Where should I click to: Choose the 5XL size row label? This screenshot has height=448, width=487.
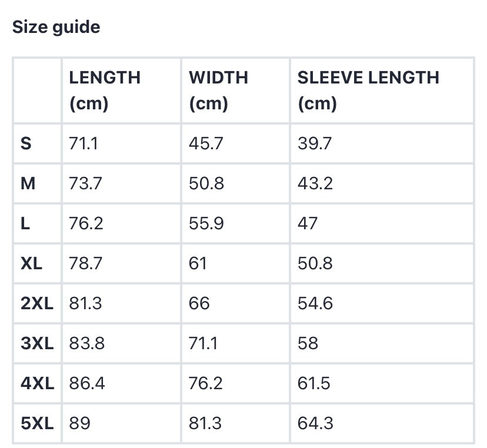click(x=37, y=423)
